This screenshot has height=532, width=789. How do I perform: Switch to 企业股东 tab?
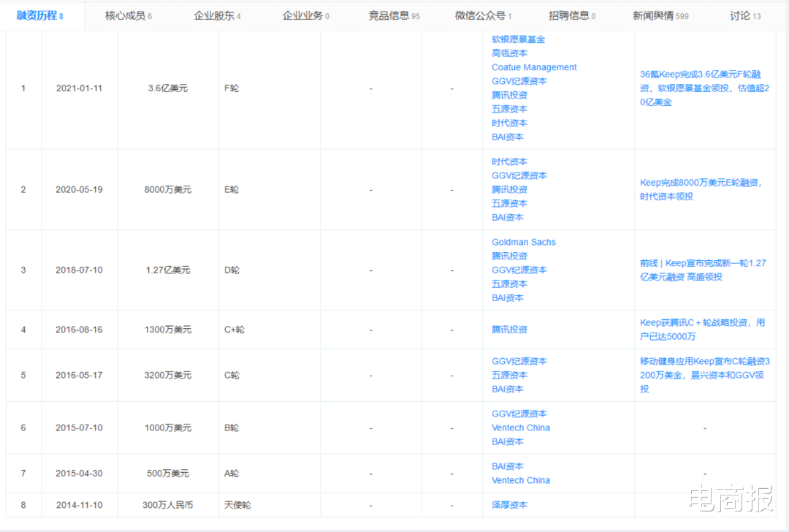218,15
